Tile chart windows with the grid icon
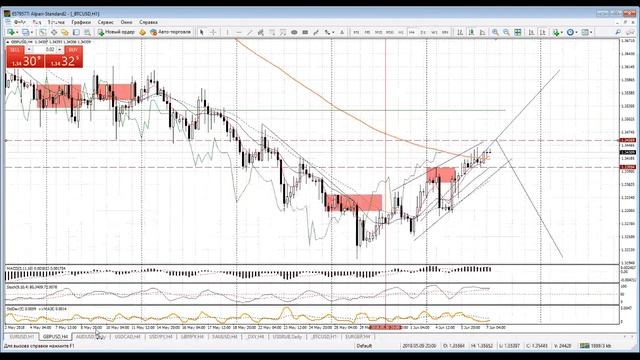This screenshot has height=360, width=640. (518, 32)
